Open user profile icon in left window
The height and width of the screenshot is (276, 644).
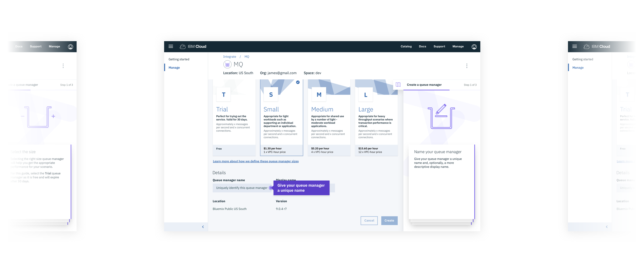tap(70, 47)
